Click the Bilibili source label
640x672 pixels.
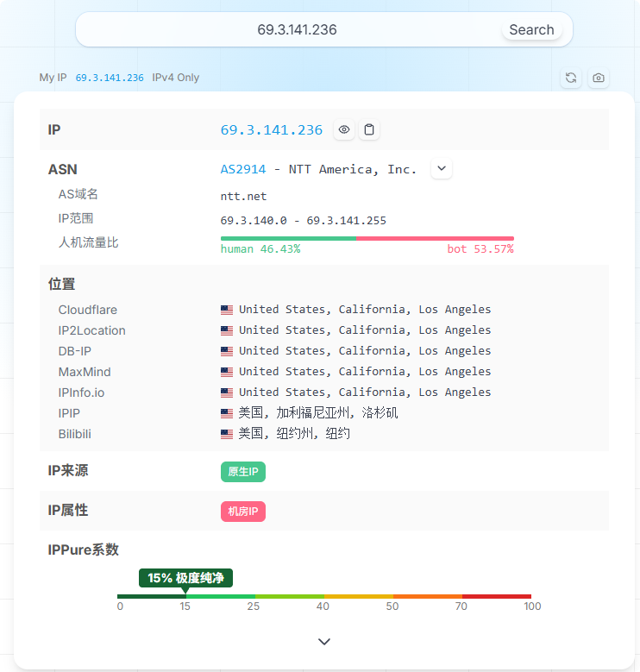(x=74, y=434)
